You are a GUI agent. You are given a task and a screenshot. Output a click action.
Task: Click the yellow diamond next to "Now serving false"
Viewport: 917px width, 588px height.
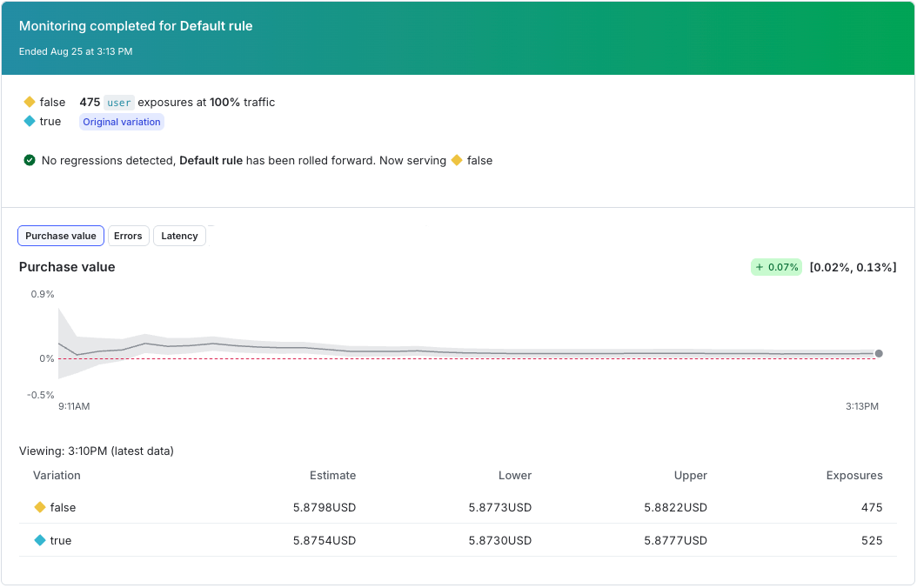[x=456, y=160]
